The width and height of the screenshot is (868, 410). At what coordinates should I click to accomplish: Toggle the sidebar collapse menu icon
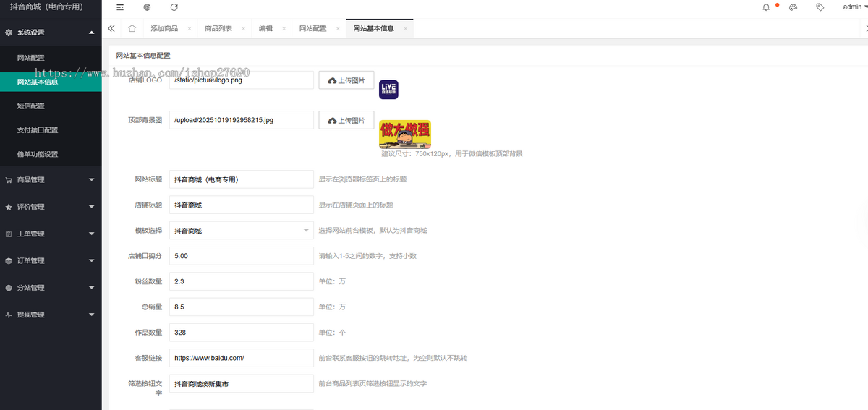[x=120, y=7]
